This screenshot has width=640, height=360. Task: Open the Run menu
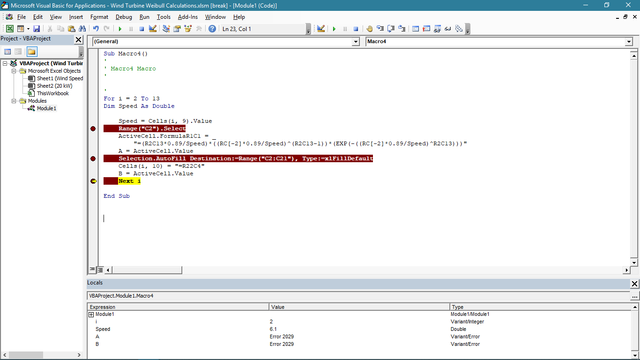[x=144, y=17]
